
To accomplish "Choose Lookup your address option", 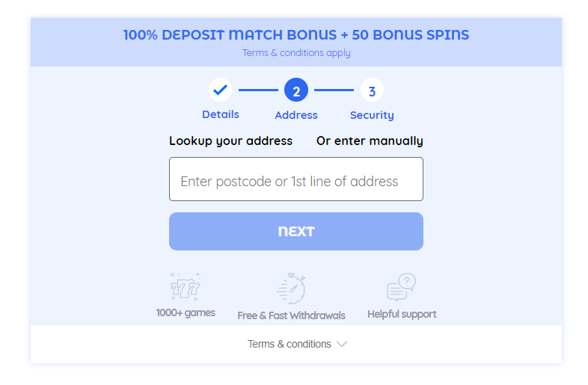I will 230,141.
